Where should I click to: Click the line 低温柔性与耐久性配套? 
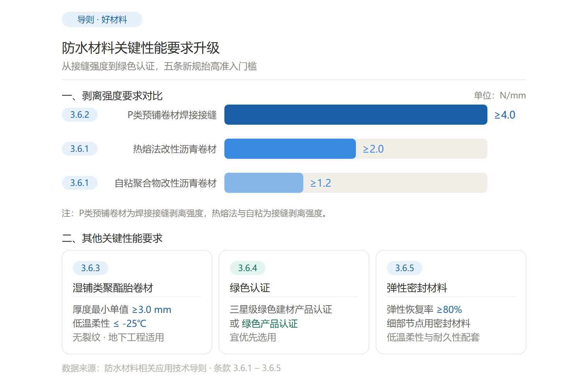(433, 337)
